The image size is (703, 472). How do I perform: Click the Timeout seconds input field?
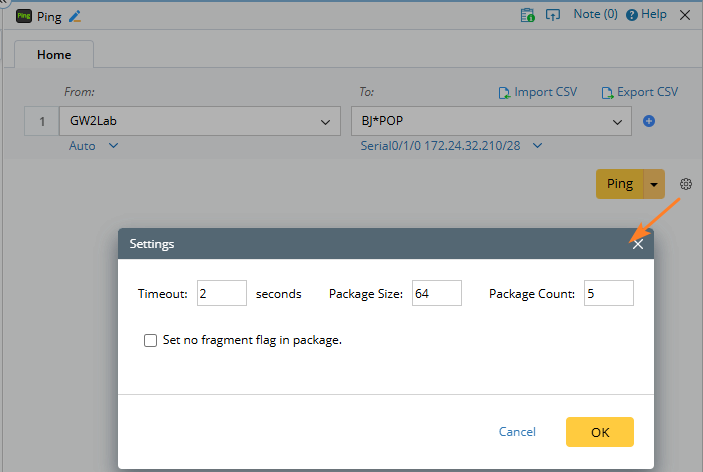point(222,293)
